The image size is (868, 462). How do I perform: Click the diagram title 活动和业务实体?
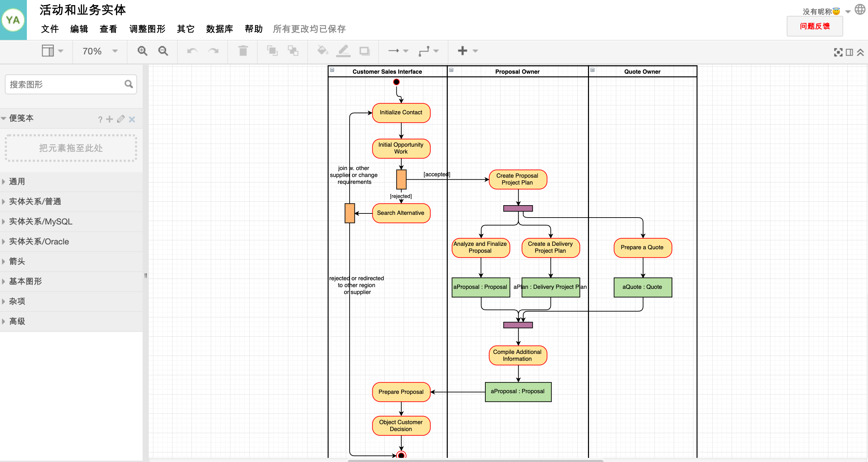coord(83,10)
